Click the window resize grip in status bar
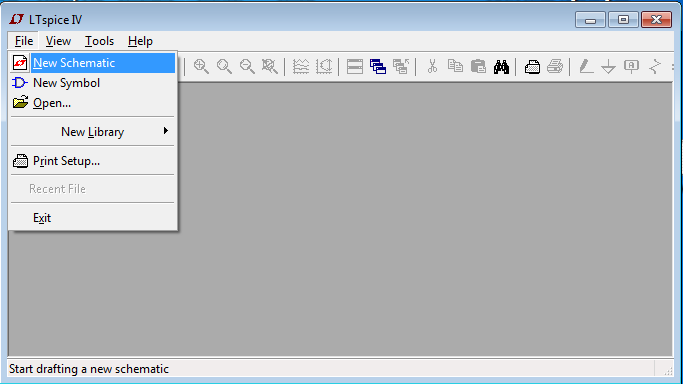Image resolution: width=683 pixels, height=384 pixels. [668, 371]
